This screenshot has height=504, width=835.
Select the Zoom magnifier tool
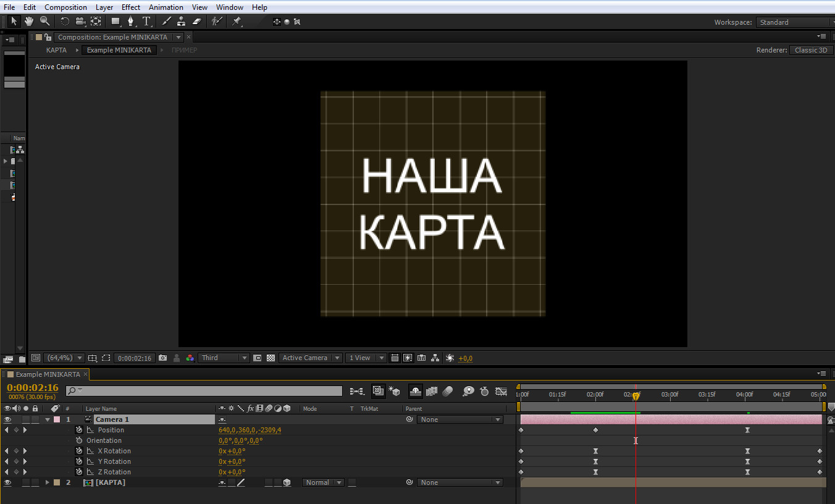[x=44, y=22]
